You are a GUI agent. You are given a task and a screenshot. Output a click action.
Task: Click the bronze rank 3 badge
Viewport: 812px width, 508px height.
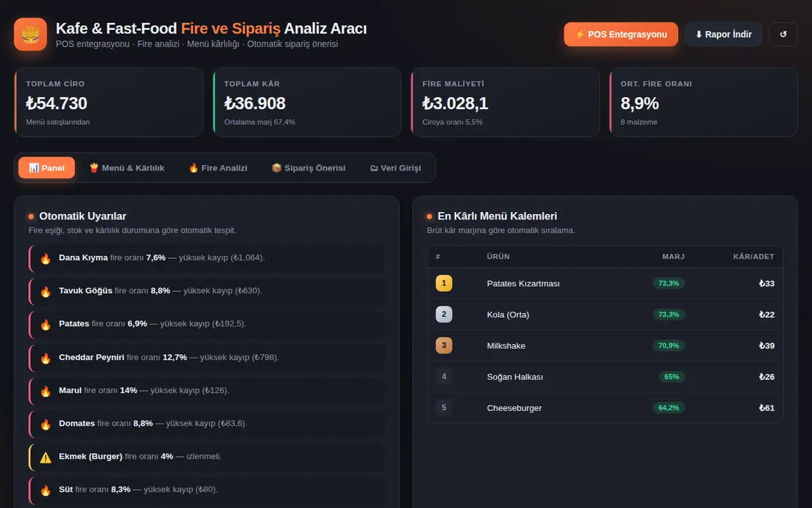click(444, 345)
